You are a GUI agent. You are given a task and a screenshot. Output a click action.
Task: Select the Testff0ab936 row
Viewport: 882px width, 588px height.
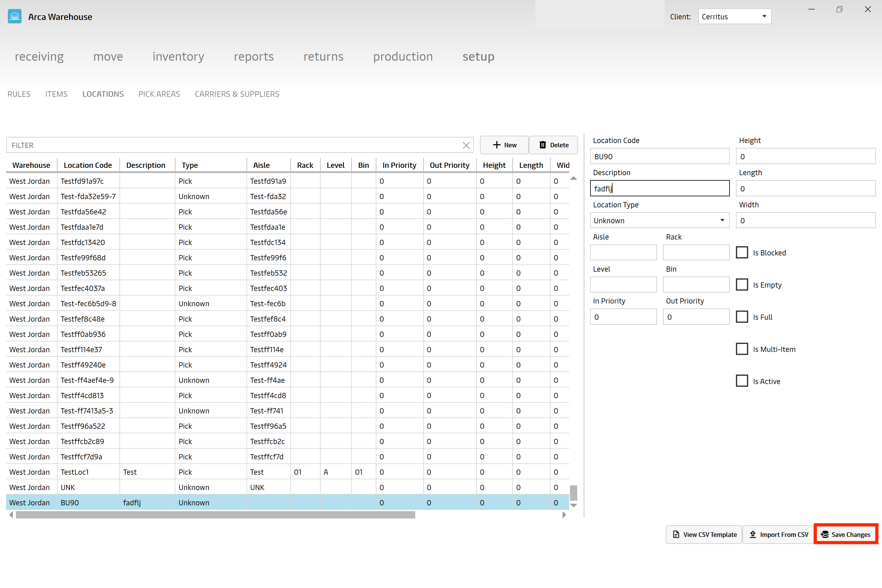pos(288,334)
